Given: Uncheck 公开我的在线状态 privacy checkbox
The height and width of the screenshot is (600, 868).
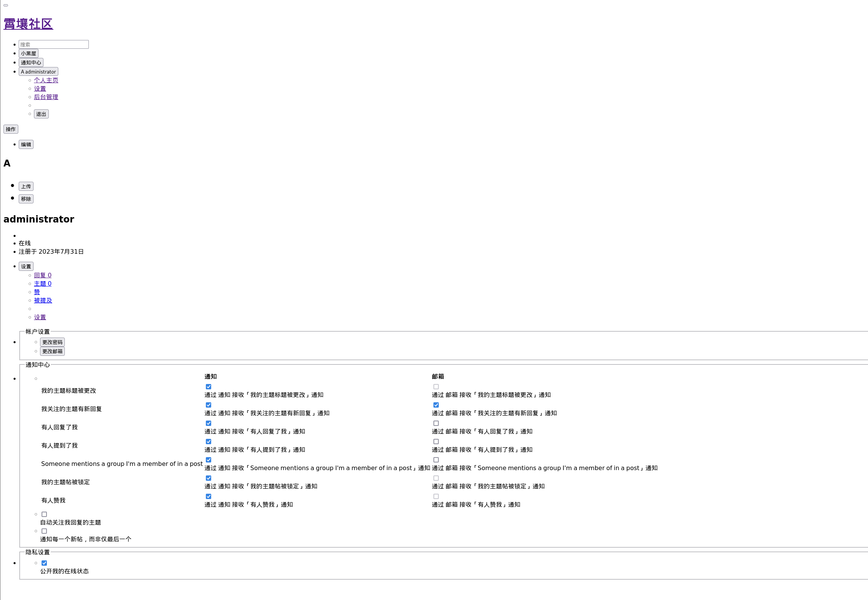Looking at the screenshot, I should pos(44,563).
